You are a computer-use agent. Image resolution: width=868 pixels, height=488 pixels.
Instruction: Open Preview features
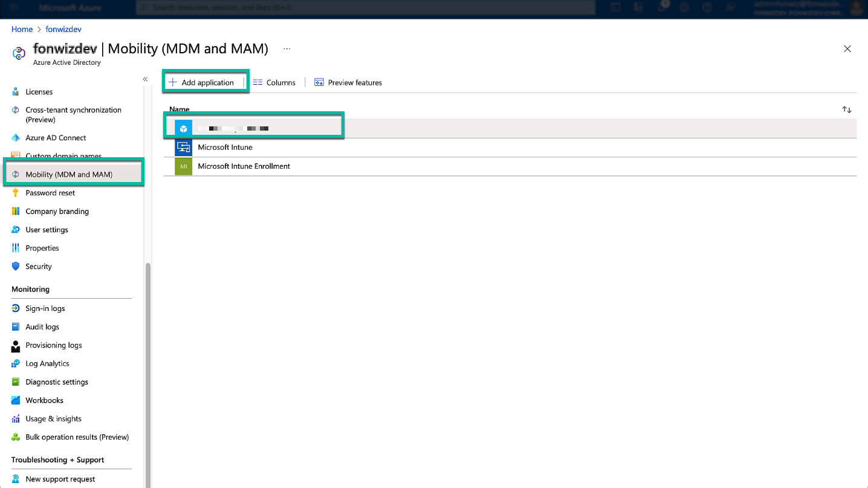click(348, 83)
